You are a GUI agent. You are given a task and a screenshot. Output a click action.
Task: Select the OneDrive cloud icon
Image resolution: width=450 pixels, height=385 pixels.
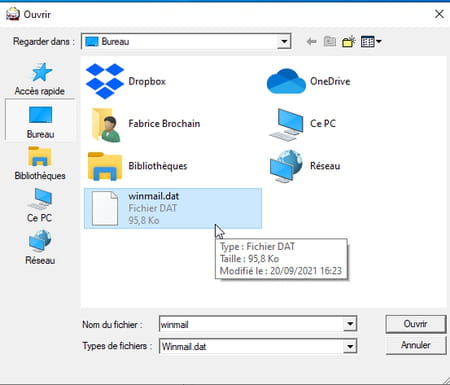286,81
